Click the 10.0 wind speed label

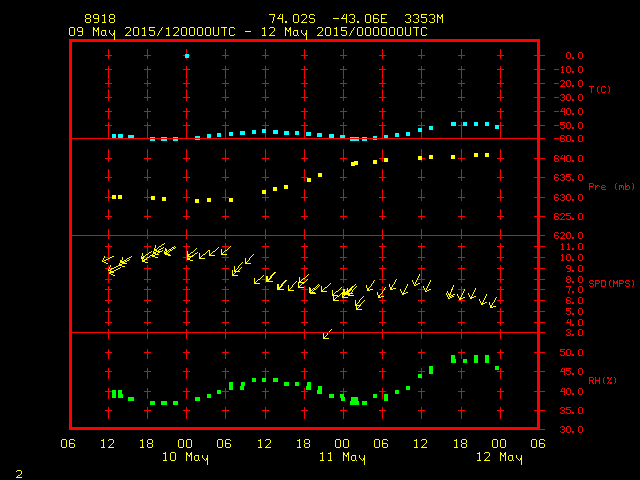pyautogui.click(x=571, y=258)
